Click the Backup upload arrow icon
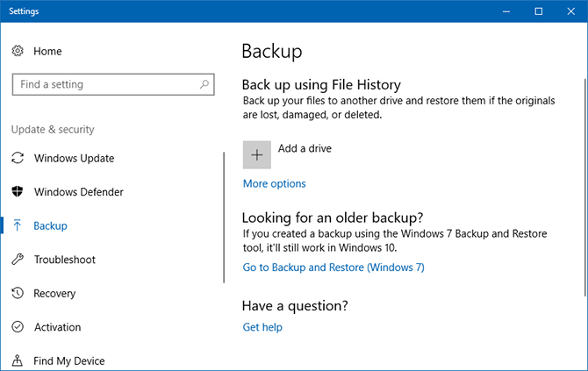This screenshot has height=371, width=588. 18,226
